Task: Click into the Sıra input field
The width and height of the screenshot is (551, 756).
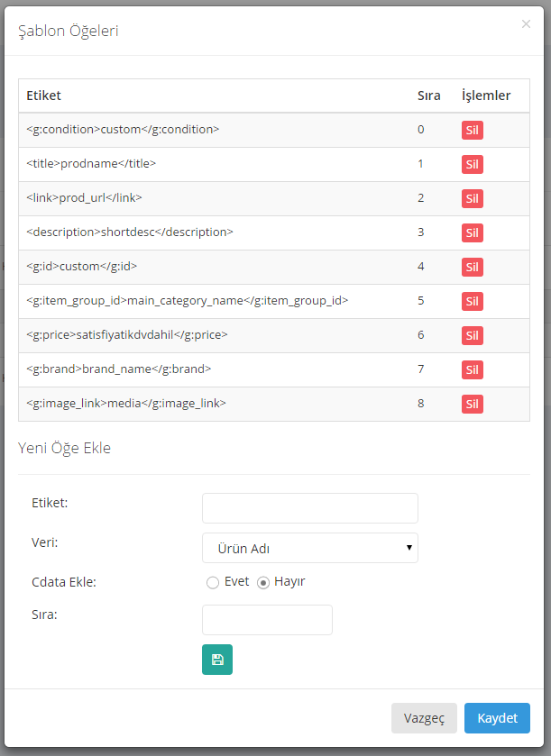Action: pyautogui.click(x=267, y=620)
